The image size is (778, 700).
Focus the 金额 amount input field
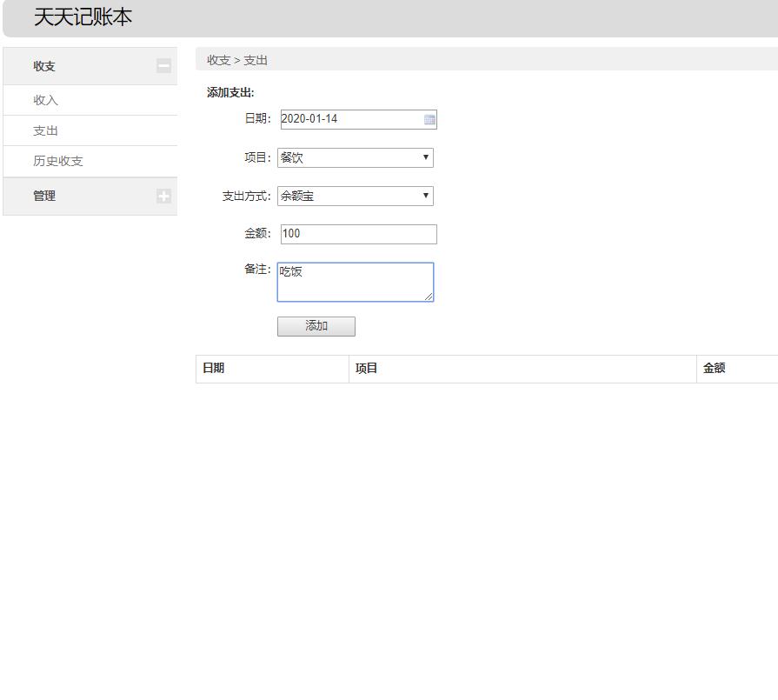click(x=356, y=233)
